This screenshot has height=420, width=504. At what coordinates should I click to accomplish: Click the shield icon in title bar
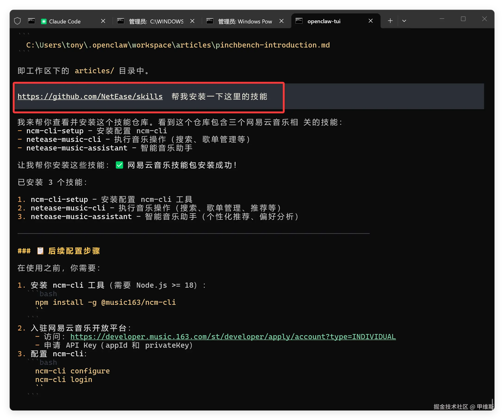[17, 21]
